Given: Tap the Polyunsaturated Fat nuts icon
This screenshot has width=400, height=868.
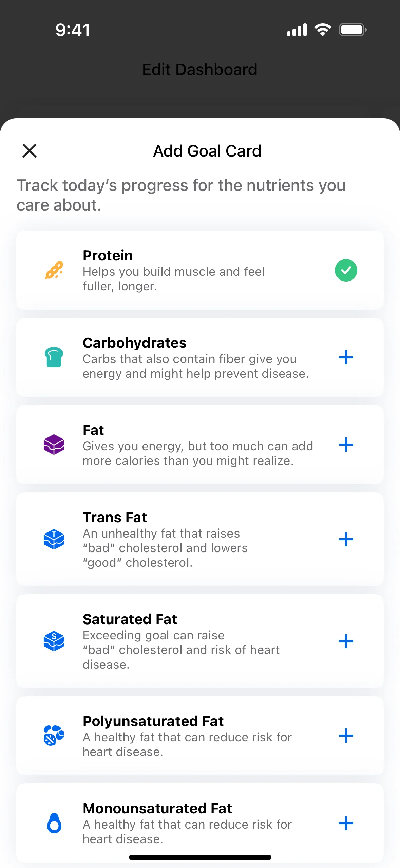Looking at the screenshot, I should pyautogui.click(x=54, y=736).
